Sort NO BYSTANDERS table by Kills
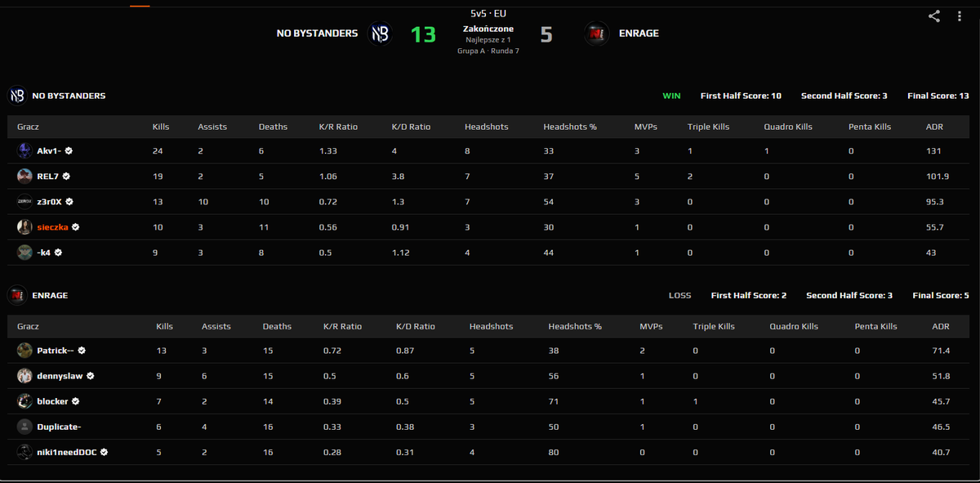Image resolution: width=980 pixels, height=483 pixels. (x=161, y=127)
